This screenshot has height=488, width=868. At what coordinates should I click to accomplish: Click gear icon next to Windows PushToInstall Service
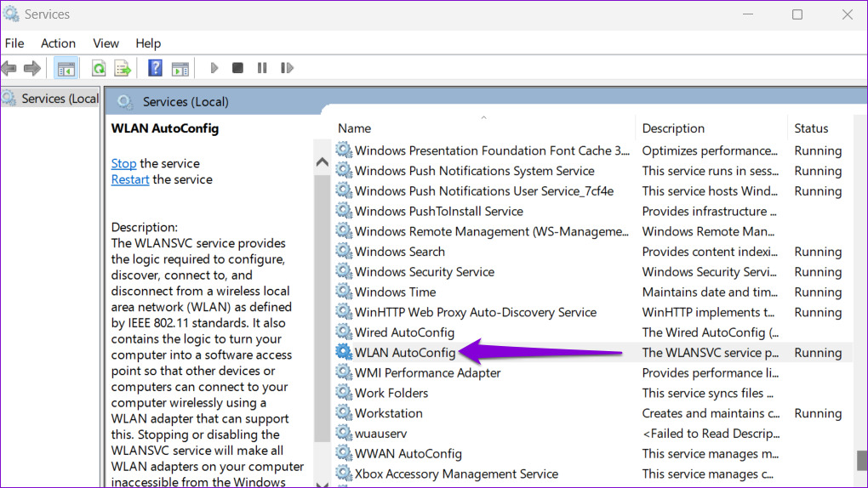coord(344,210)
